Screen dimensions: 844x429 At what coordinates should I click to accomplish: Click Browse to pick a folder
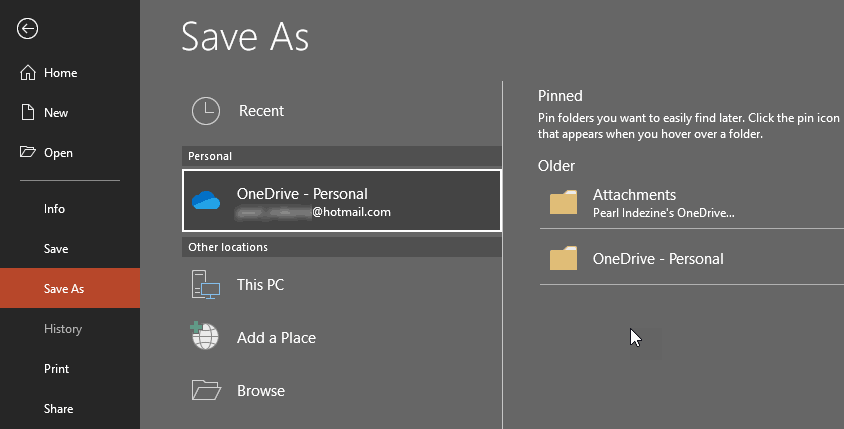pyautogui.click(x=342, y=390)
